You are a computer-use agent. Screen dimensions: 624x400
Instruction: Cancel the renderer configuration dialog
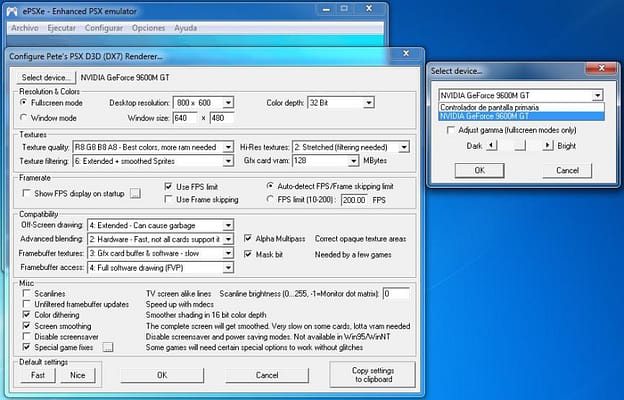coord(267,375)
